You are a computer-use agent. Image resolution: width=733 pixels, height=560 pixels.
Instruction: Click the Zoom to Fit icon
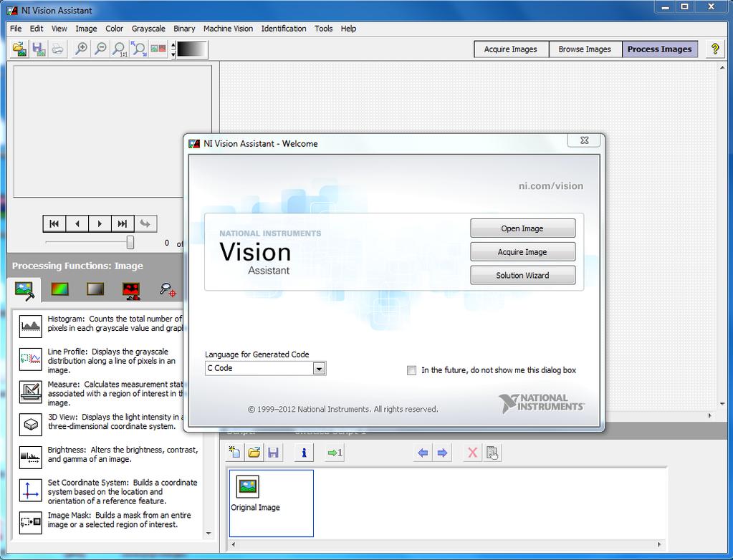[x=138, y=49]
